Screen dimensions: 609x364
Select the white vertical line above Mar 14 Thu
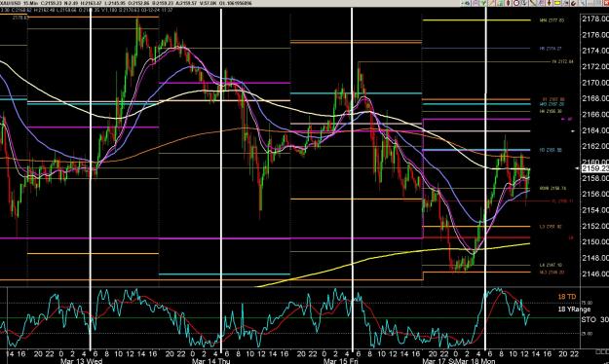pyautogui.click(x=221, y=178)
